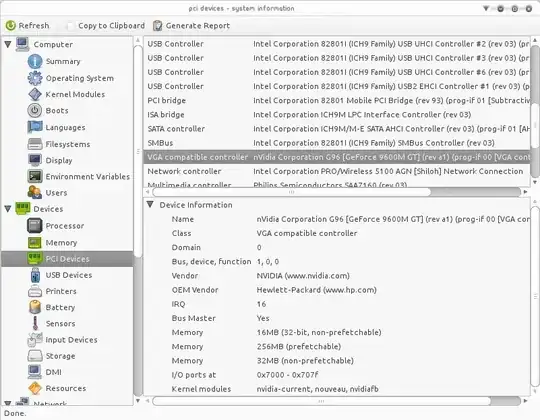This screenshot has height=420, width=540.
Task: Click the Storage disk icon
Action: coord(35,356)
